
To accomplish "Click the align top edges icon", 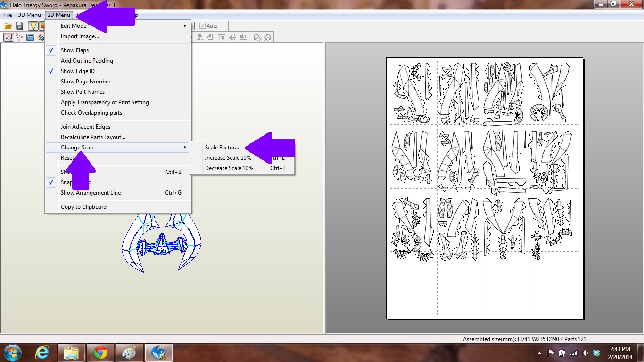I will [222, 37].
